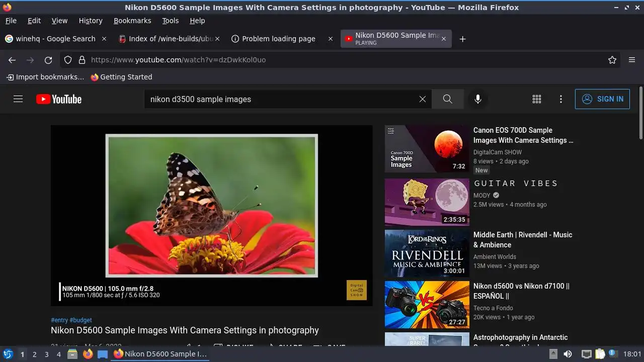Bookmark this page with star icon
Viewport: 644px width, 362px height.
[x=612, y=60]
